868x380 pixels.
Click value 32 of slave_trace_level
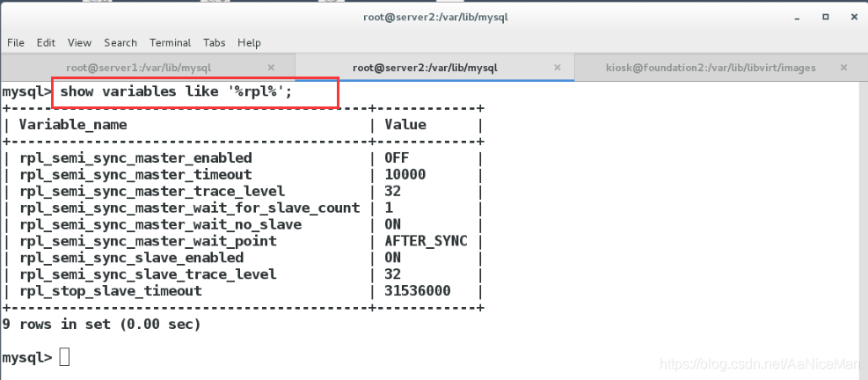(392, 274)
